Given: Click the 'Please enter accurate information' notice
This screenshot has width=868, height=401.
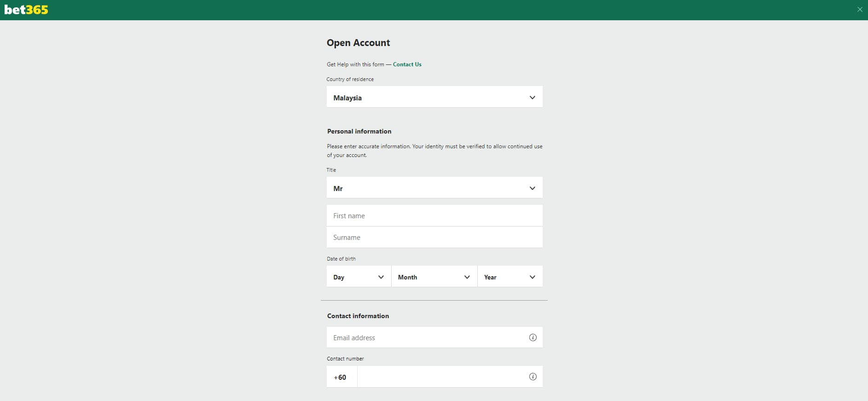Looking at the screenshot, I should [434, 151].
